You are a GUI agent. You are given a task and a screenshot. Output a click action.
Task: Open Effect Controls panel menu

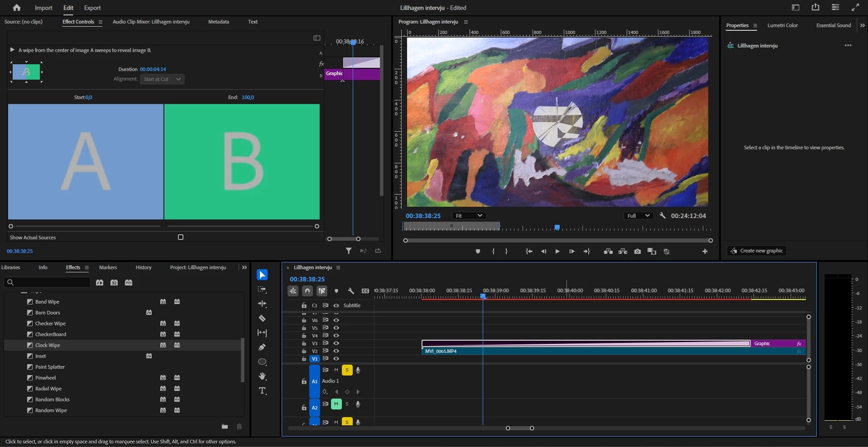[101, 22]
